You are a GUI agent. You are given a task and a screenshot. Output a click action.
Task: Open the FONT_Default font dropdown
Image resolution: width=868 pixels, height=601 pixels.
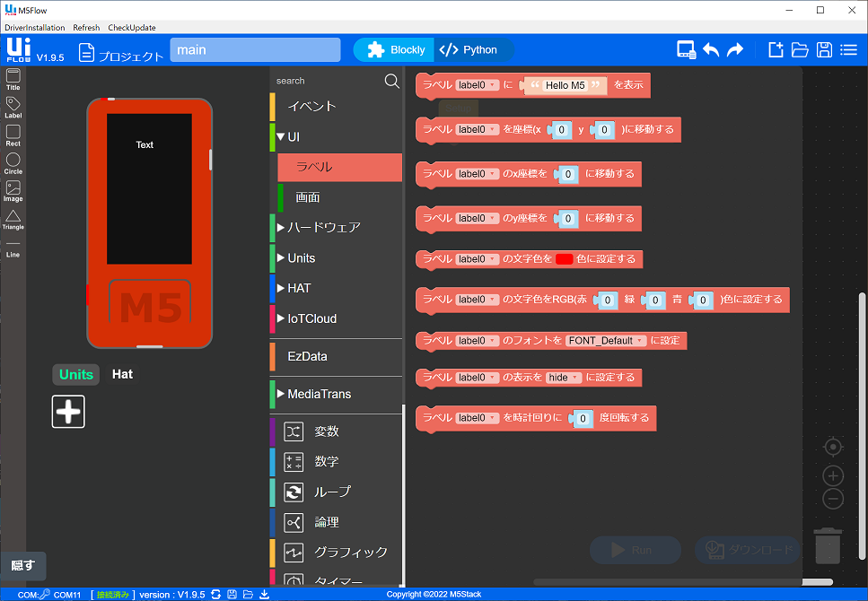coord(606,341)
